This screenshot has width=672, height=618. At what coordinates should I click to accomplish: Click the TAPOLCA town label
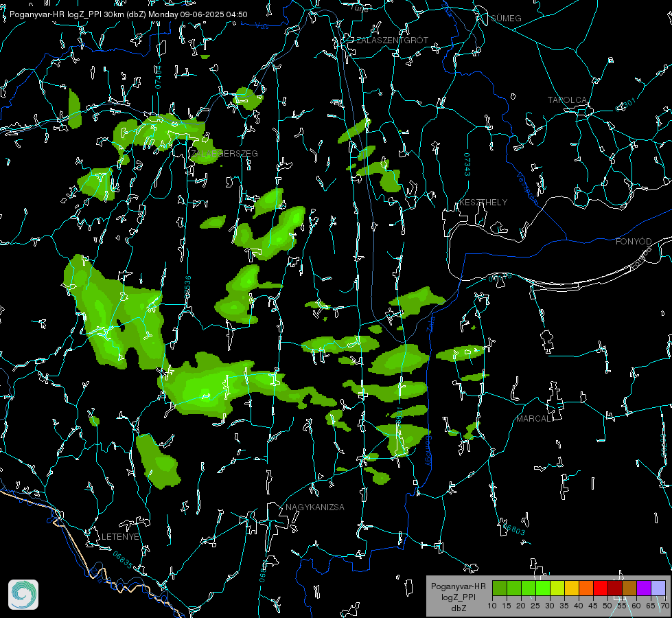coord(567,100)
